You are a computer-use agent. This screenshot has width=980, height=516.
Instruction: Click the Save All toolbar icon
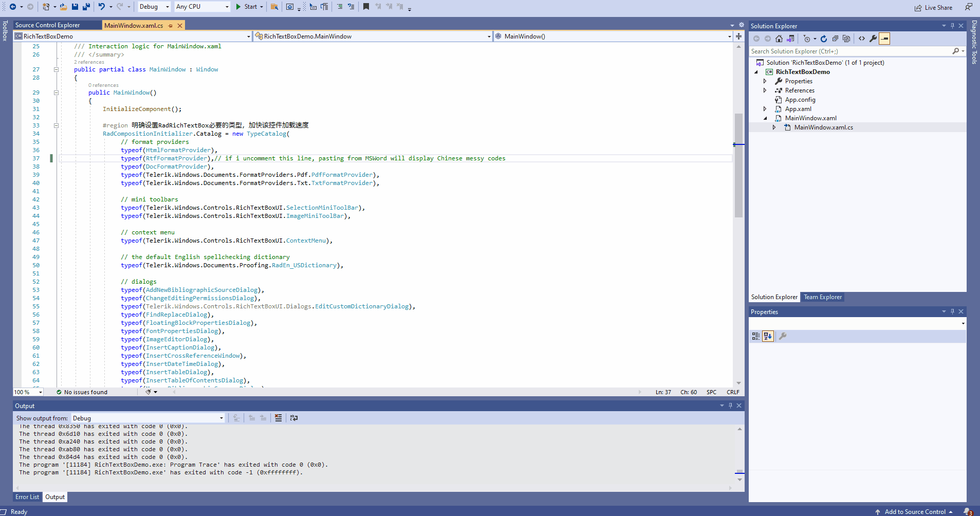click(86, 7)
